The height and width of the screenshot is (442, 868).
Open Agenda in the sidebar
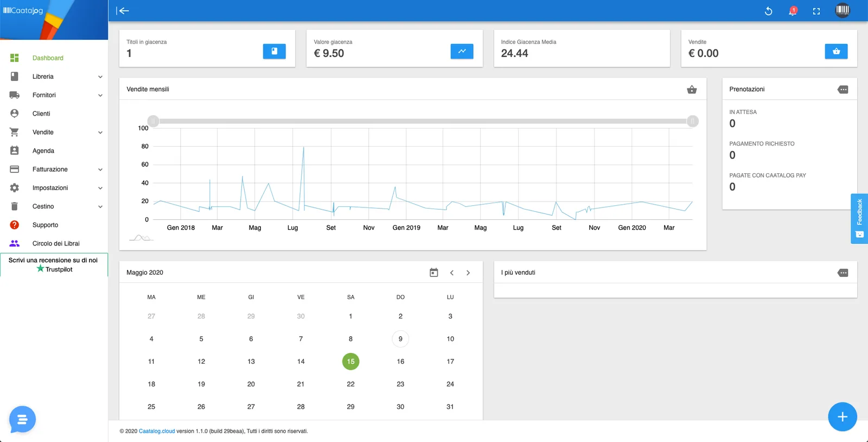pyautogui.click(x=54, y=151)
